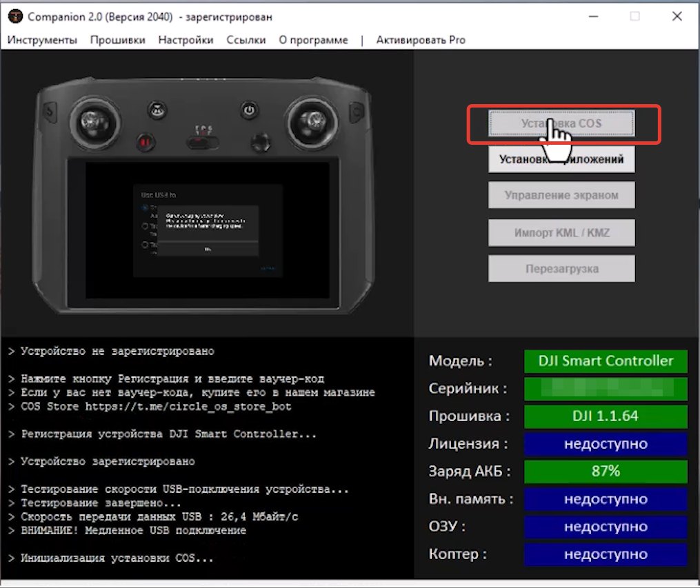Open the Настройки menu
The width and height of the screenshot is (700, 588).
(186, 40)
